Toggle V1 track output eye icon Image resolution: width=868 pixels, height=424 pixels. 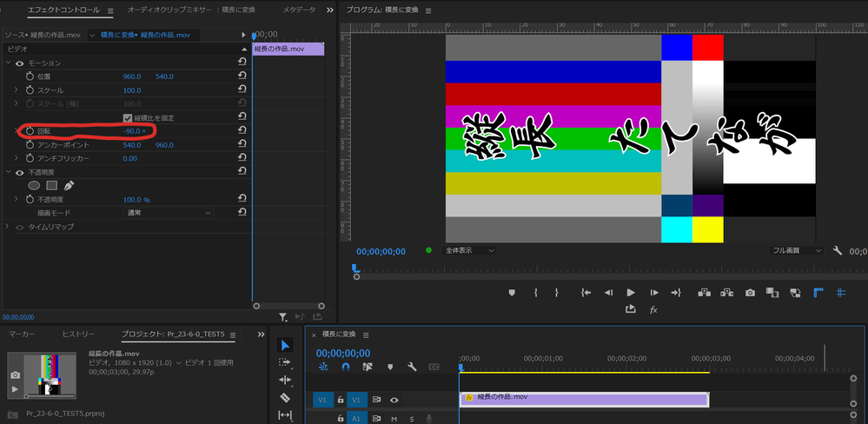click(394, 400)
